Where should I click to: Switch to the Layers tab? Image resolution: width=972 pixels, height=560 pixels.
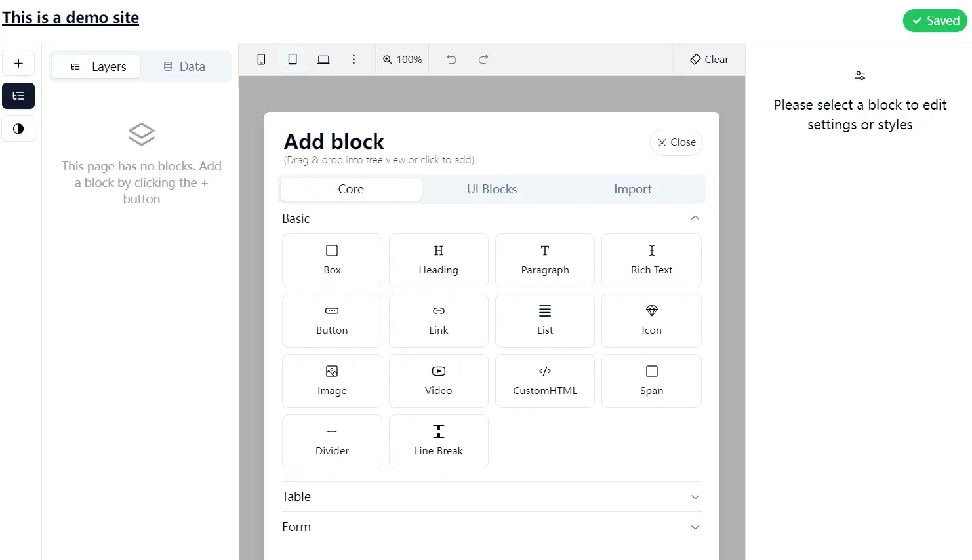tap(96, 66)
